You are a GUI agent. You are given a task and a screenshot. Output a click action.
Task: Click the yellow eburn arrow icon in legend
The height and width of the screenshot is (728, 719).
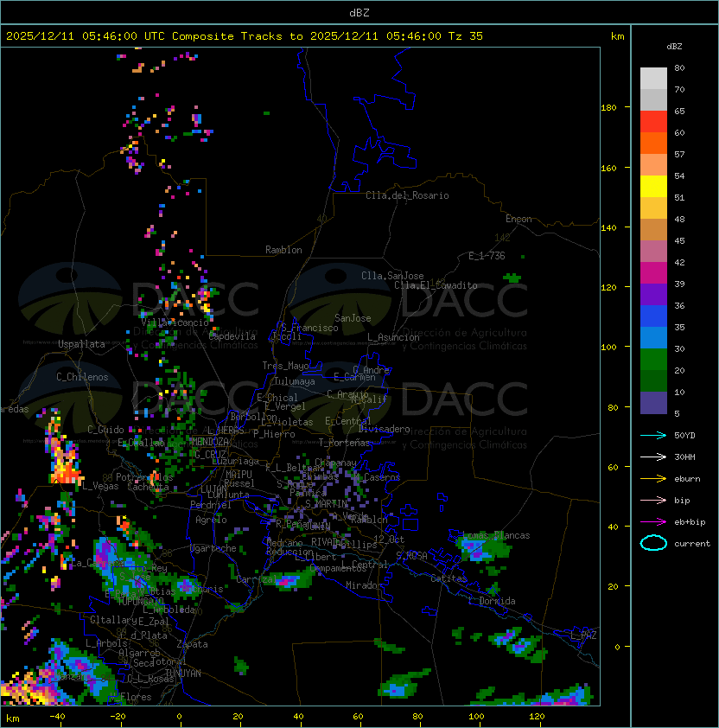(653, 479)
